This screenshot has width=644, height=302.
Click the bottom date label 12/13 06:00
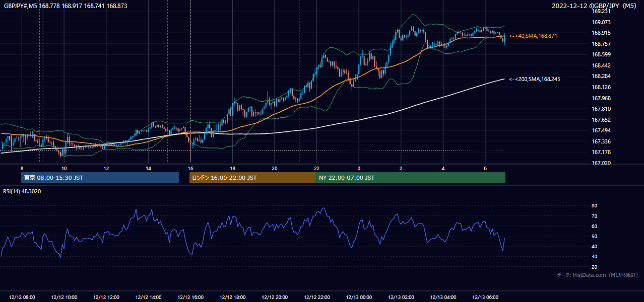tap(485, 297)
